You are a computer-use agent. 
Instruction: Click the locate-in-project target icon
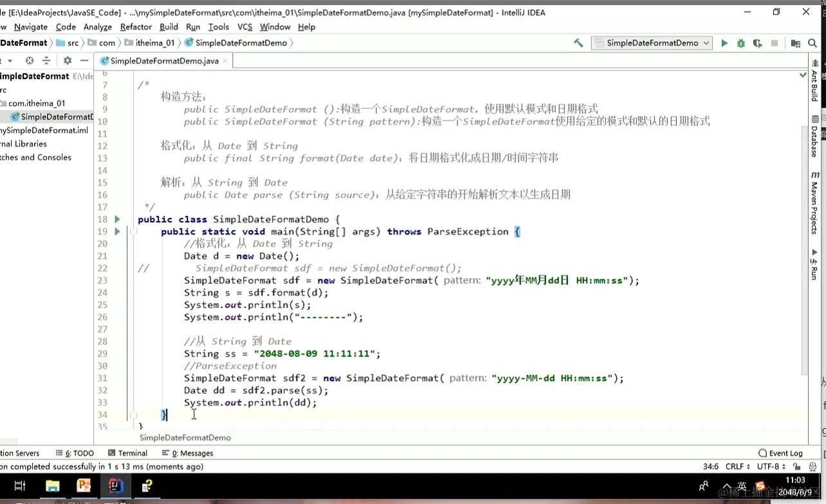pyautogui.click(x=30, y=60)
